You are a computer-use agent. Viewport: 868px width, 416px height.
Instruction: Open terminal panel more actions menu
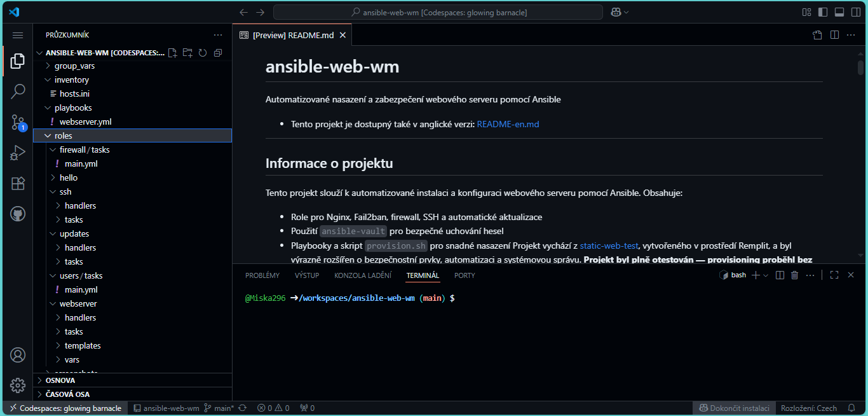click(810, 275)
